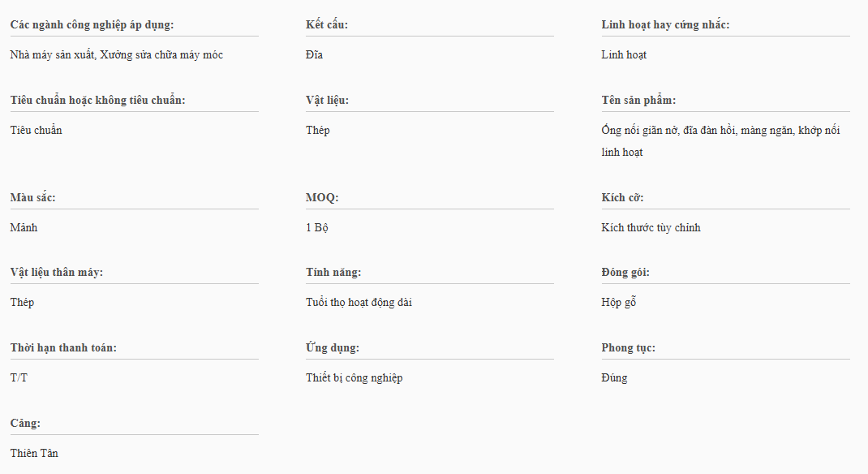Click the 'Vật liệu thân máy' label
Image resolution: width=868 pixels, height=474 pixels.
[x=57, y=273]
